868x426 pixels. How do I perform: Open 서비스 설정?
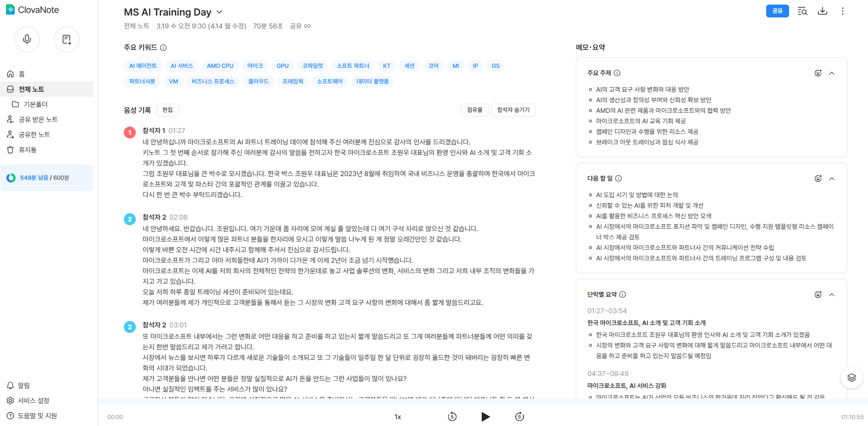[28, 400]
